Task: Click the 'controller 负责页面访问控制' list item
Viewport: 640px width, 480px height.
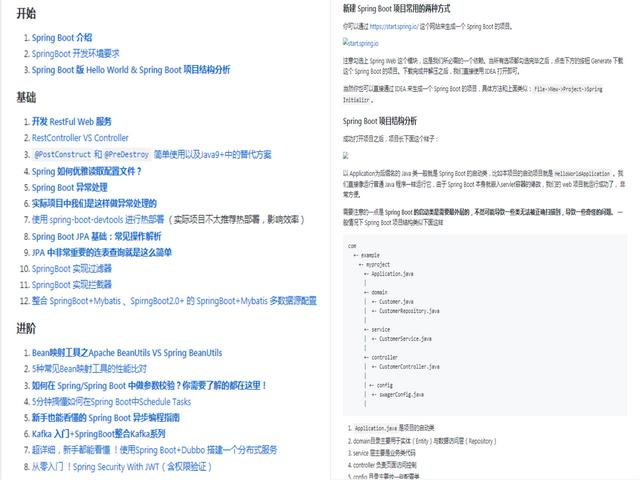Action: point(384,465)
